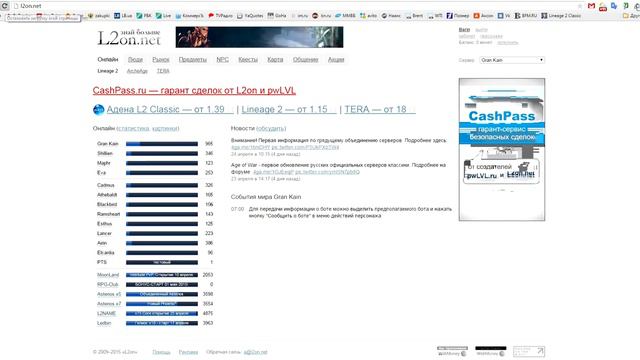
Task: Open the Lineage 2 Classic bookmark
Action: [x=561, y=16]
